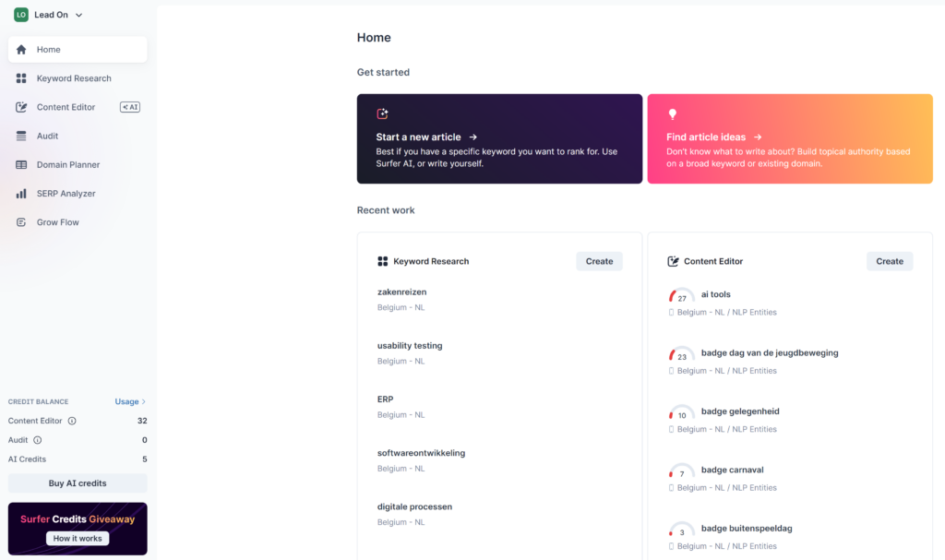
Task: Open the Surfer Credits Giveaway banner
Action: pyautogui.click(x=78, y=529)
